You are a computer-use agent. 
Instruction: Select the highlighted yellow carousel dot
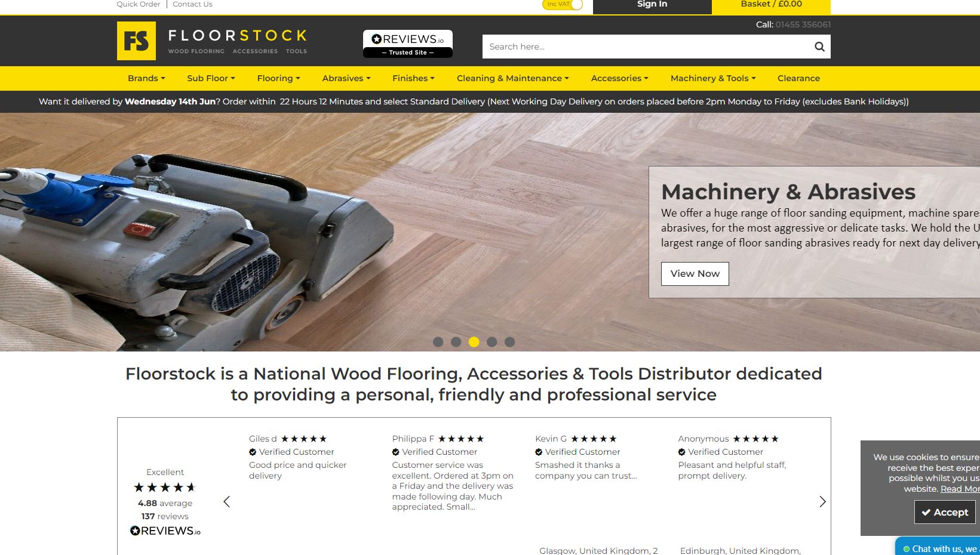[474, 342]
